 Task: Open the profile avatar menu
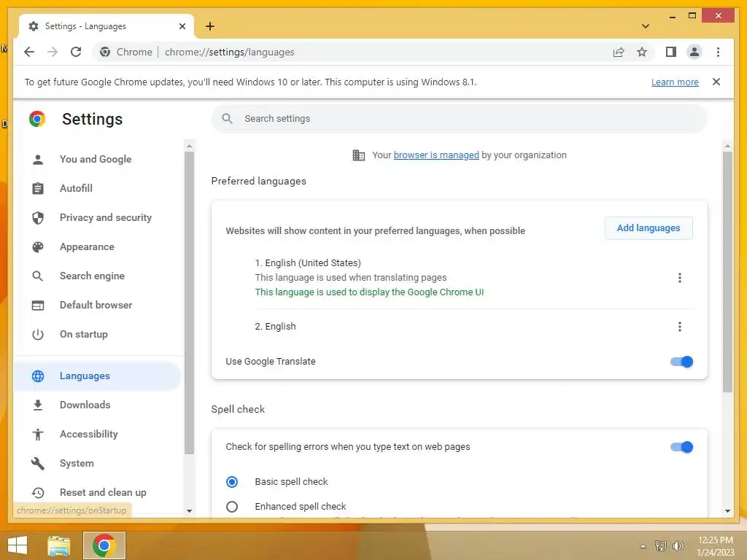pyautogui.click(x=694, y=52)
